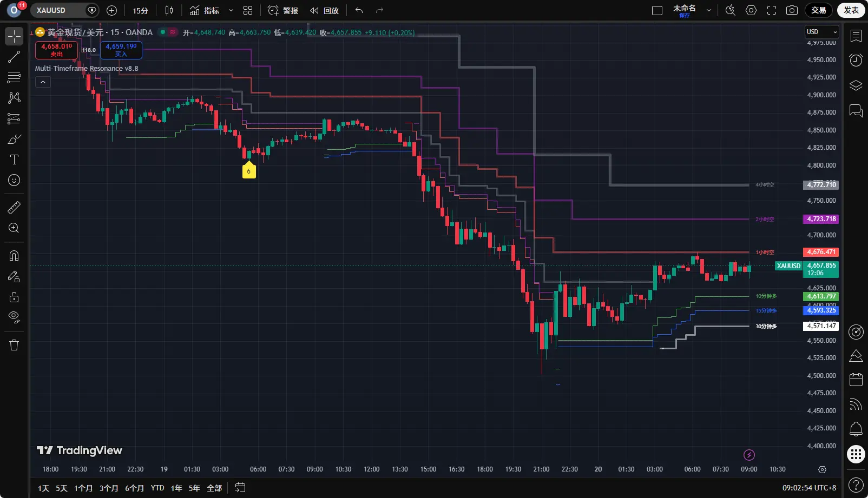Screen dimensions: 868x498
Task: Select the 1天 date range
Action: (44, 488)
